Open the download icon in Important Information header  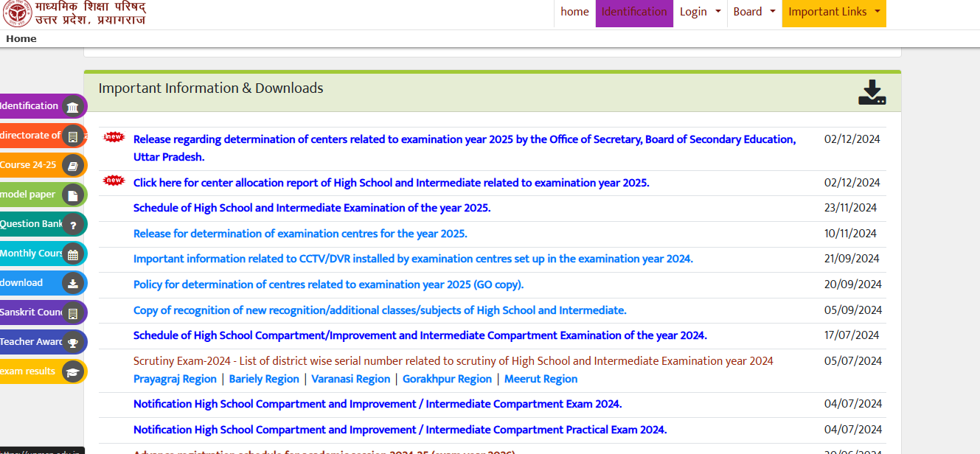(872, 91)
